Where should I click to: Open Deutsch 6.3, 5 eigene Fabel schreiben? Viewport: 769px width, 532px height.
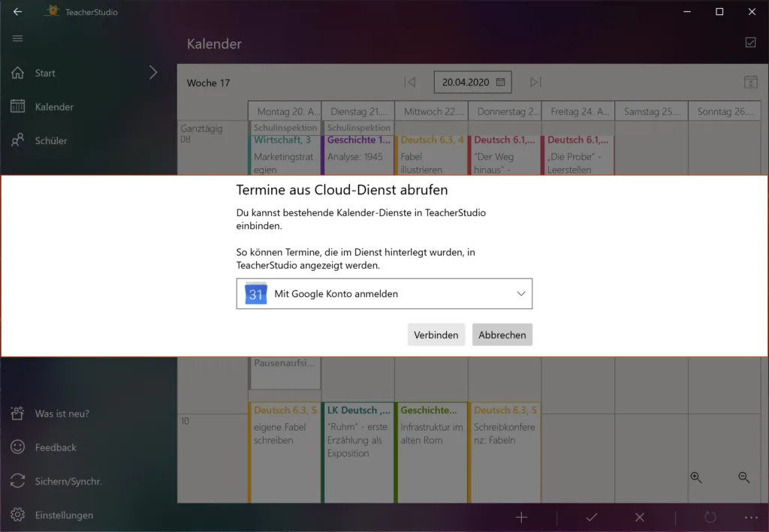(285, 452)
